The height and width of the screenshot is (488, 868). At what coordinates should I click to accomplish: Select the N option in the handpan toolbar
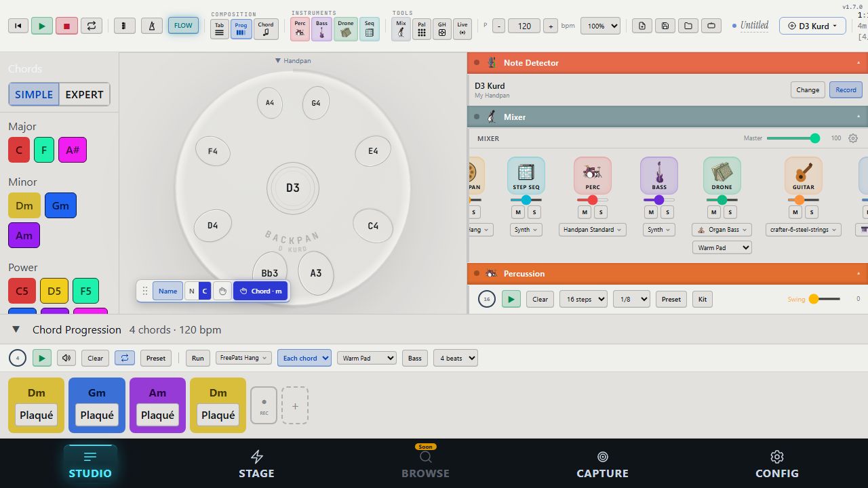point(191,291)
